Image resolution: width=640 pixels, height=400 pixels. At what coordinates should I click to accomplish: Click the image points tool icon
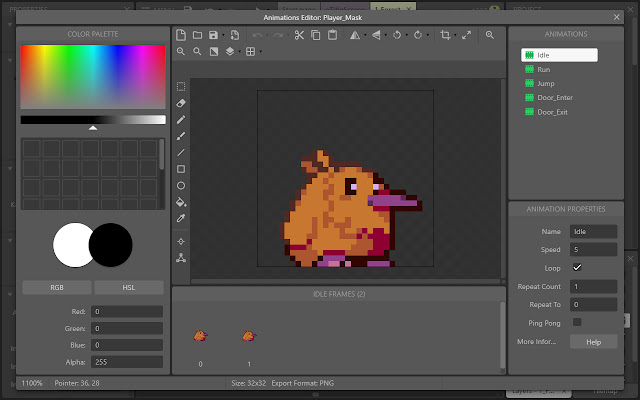(181, 258)
